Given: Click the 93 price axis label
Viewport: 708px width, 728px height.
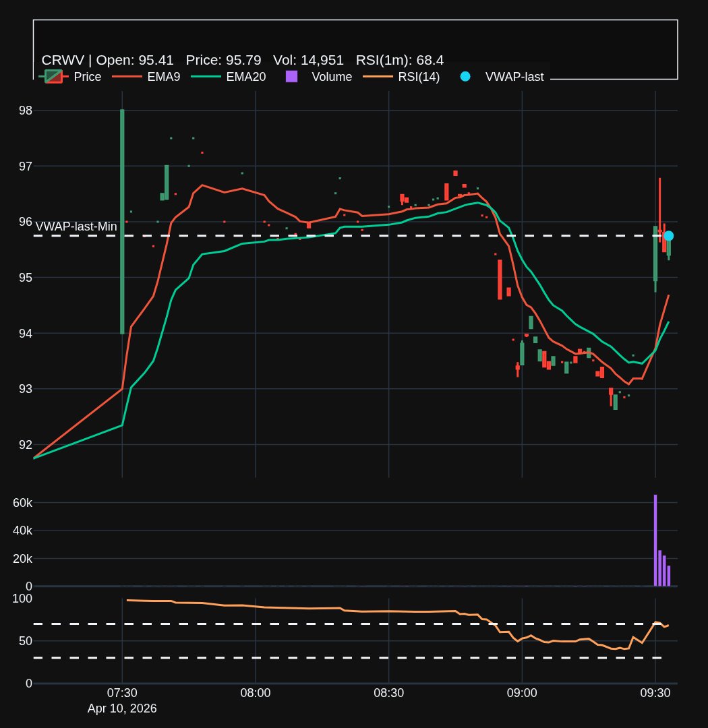Looking at the screenshot, I should [26, 389].
